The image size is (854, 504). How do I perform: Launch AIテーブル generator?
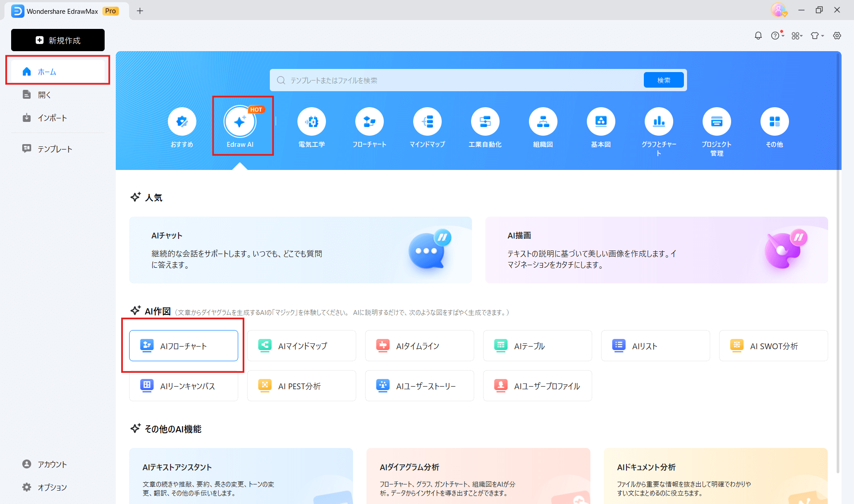(x=537, y=346)
